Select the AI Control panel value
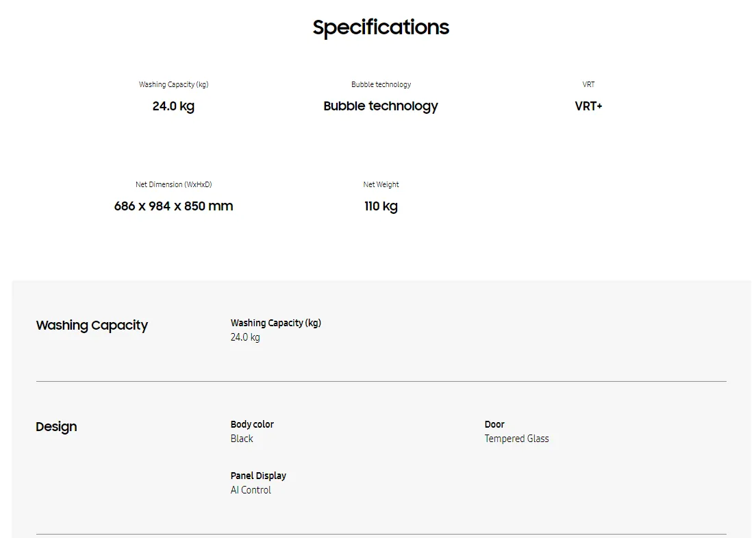Image resolution: width=756 pixels, height=538 pixels. tap(251, 490)
